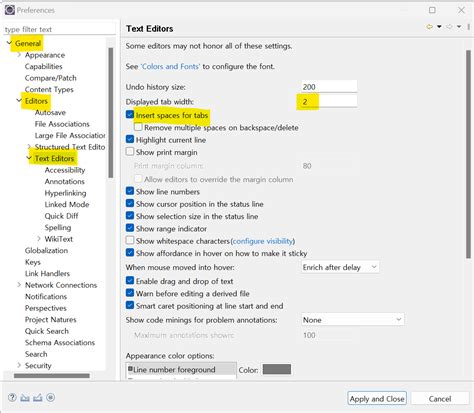The image size is (474, 413).
Task: Click the Eclipse Preferences window icon
Action: 10,10
